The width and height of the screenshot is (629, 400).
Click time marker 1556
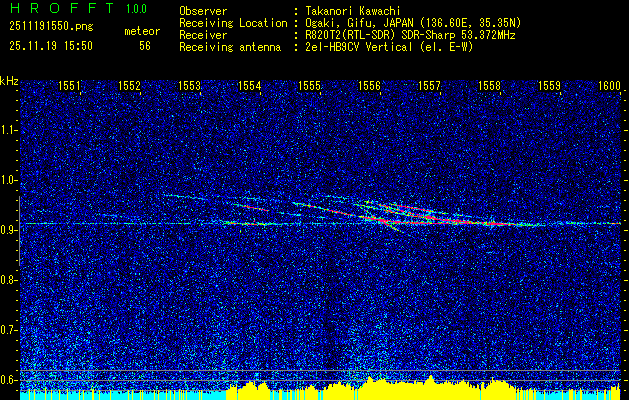pyautogui.click(x=369, y=85)
